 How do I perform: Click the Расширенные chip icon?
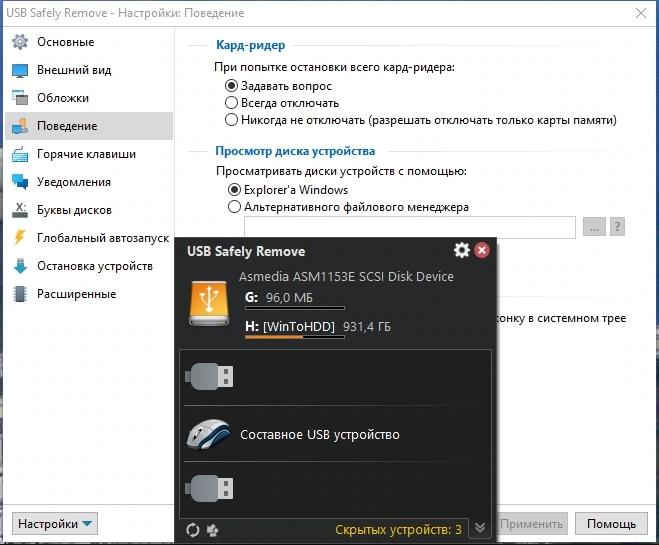click(20, 294)
